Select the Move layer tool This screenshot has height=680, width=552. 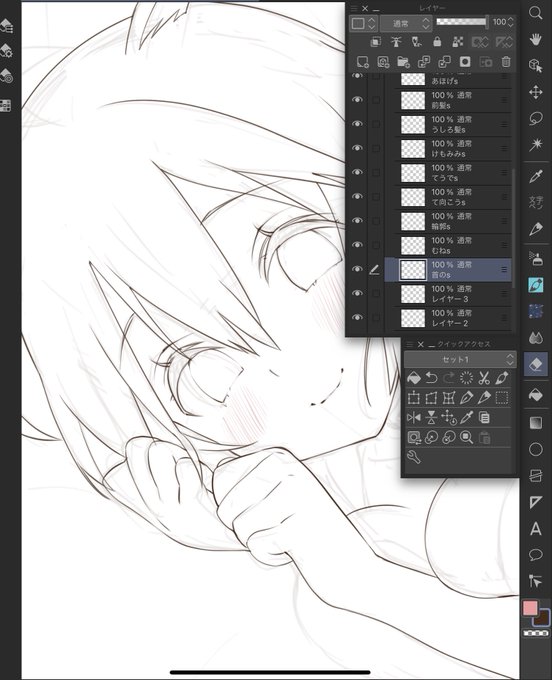click(536, 92)
